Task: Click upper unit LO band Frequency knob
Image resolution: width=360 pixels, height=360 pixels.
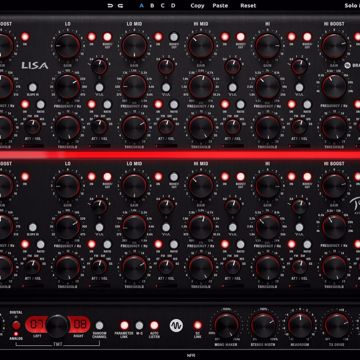Action: point(68,87)
